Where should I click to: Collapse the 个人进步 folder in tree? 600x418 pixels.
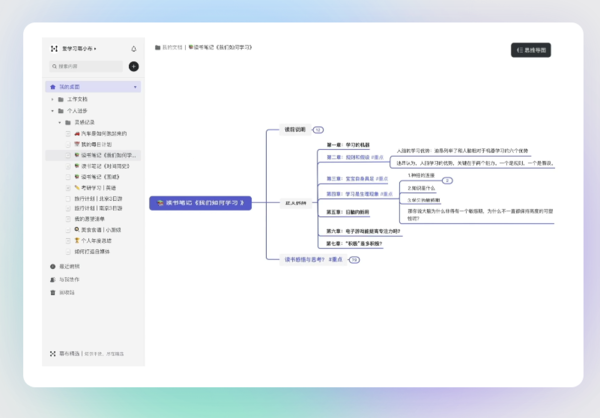pyautogui.click(x=51, y=111)
